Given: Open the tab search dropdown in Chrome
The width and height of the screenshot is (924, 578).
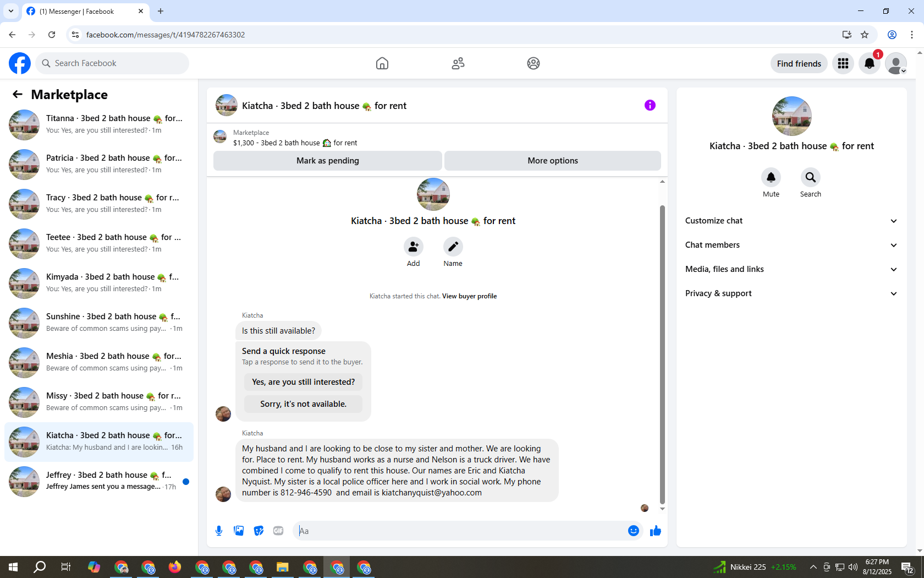Looking at the screenshot, I should coord(11,11).
